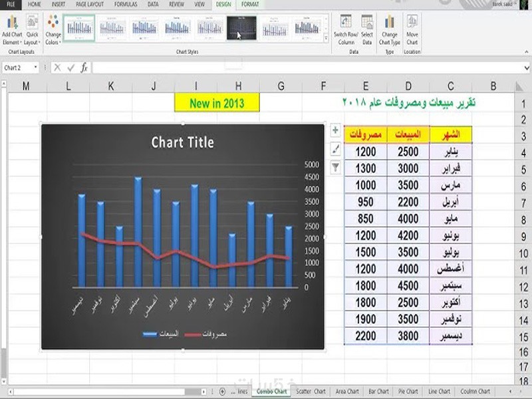Add a new sheet with plus button

point(222,392)
